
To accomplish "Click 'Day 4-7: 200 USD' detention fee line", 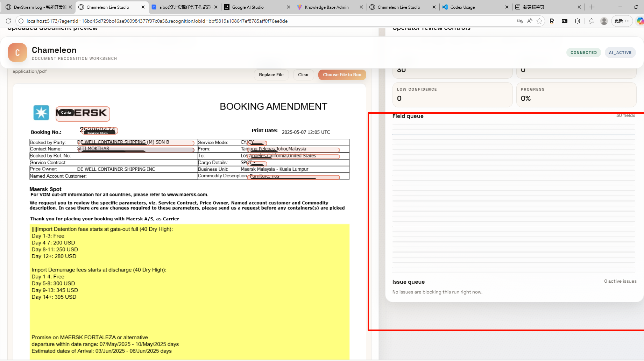I will 53,243.
